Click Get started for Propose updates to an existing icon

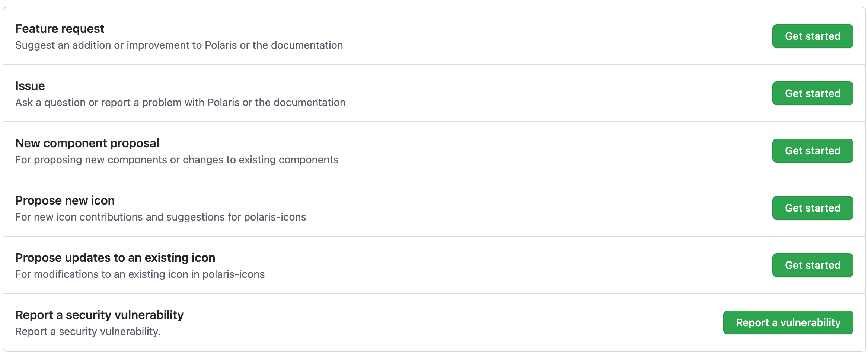click(813, 265)
